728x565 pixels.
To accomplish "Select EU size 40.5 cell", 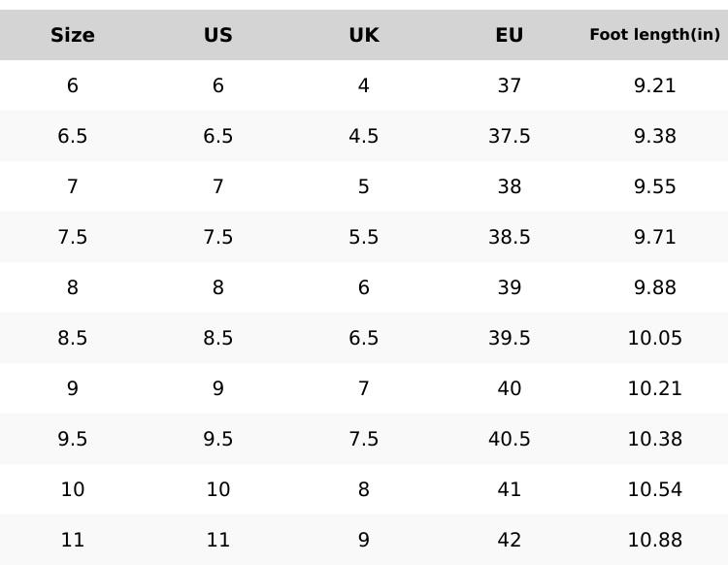I will 510,439.
